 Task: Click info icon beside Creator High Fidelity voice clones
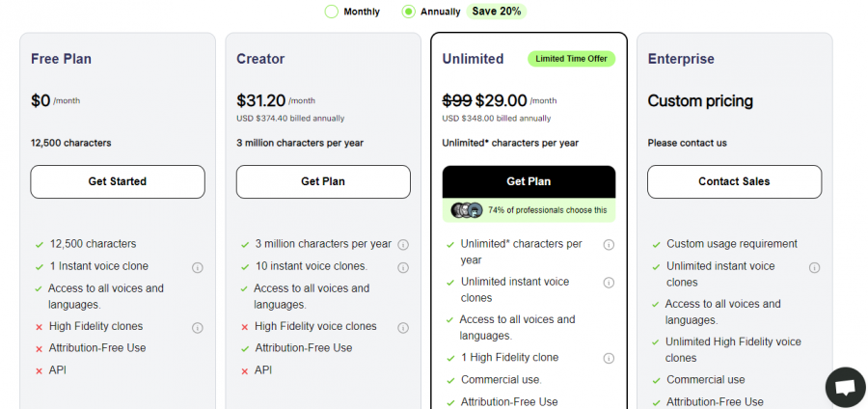coord(403,328)
